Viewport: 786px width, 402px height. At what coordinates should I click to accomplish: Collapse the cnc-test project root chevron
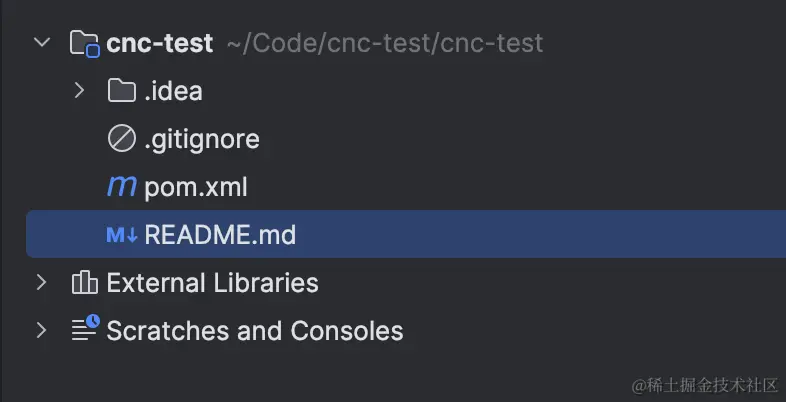point(41,43)
